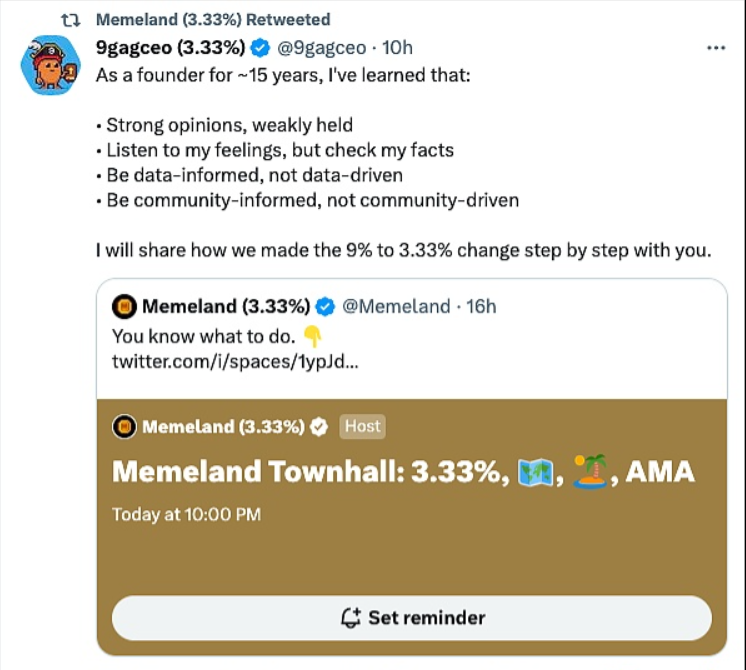The width and height of the screenshot is (746, 670).
Task: Click verified badge next to quoted Memeland name
Action: 326,306
